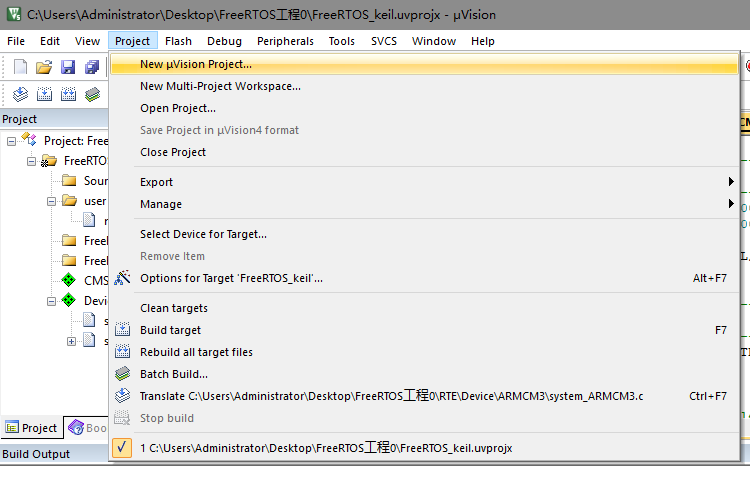Open the Window menu
This screenshot has width=750, height=488.
point(434,41)
